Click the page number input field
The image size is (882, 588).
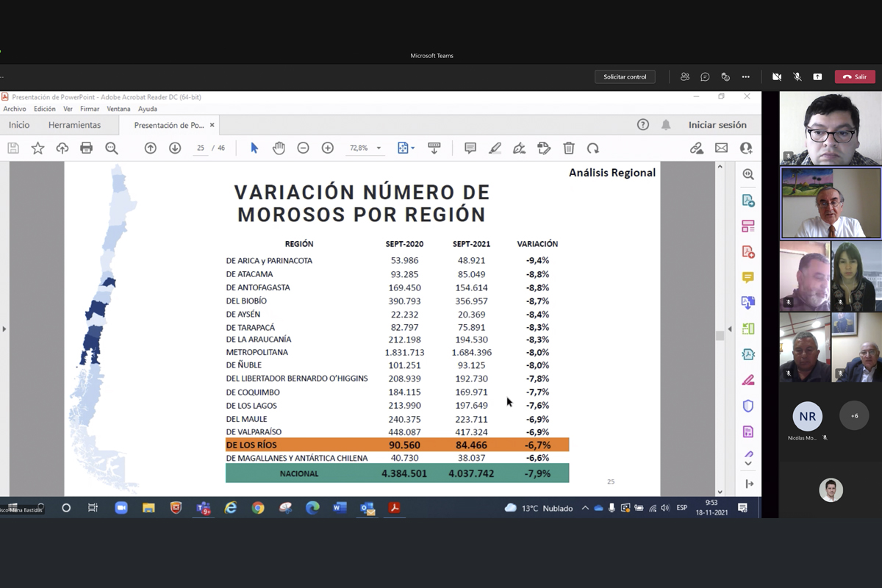click(200, 148)
